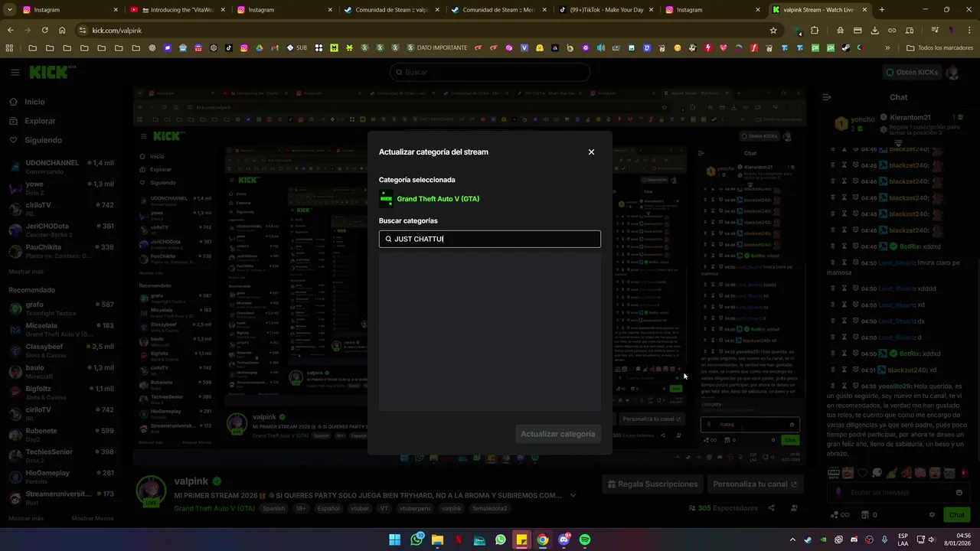Click the Enviar un mensaje chat input
This screenshot has width=980, height=551.
coord(897,493)
